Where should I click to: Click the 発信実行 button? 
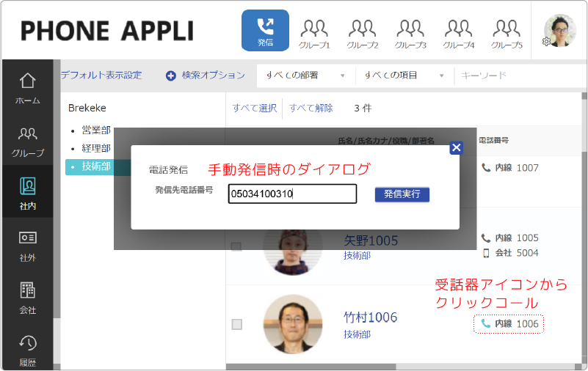click(x=402, y=194)
